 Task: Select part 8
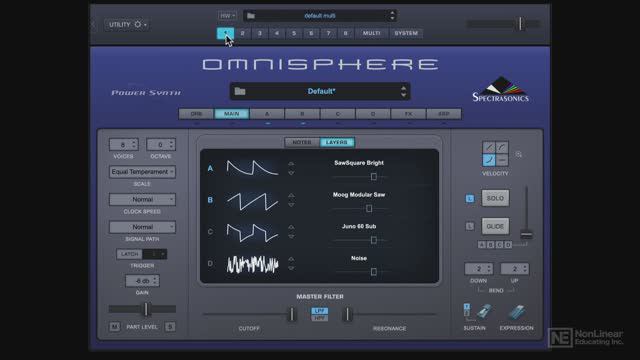click(345, 33)
